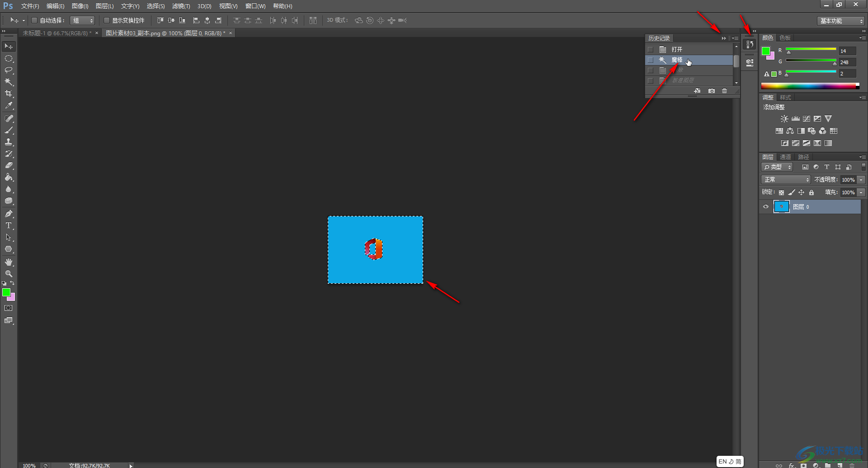
Task: Open Color panel flyout menu
Action: coord(863,38)
